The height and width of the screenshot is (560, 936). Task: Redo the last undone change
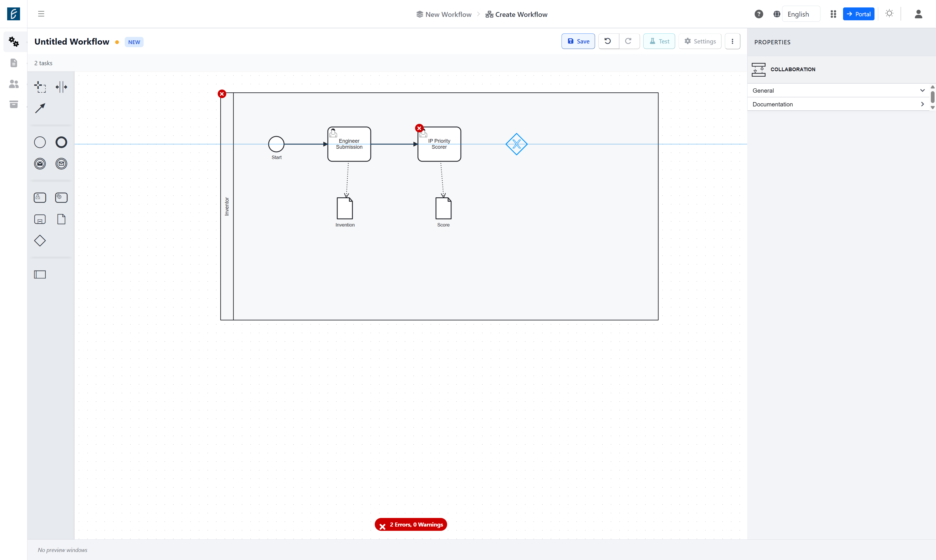(x=629, y=41)
